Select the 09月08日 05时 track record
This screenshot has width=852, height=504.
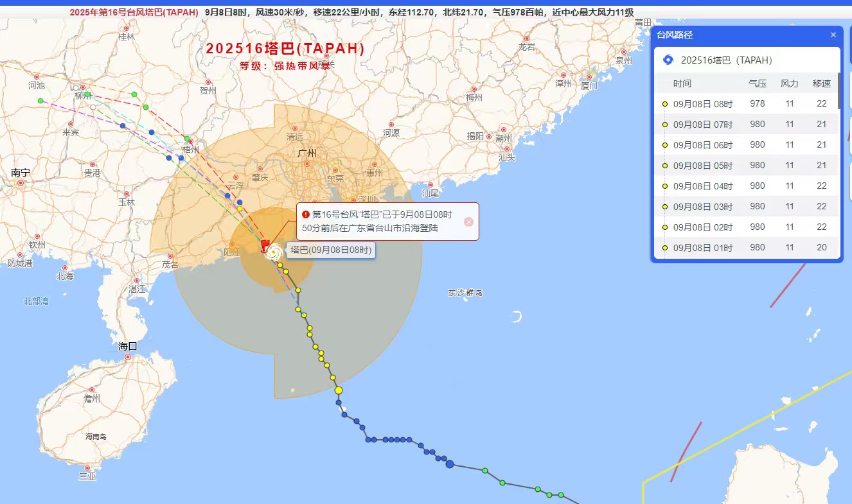(x=745, y=165)
